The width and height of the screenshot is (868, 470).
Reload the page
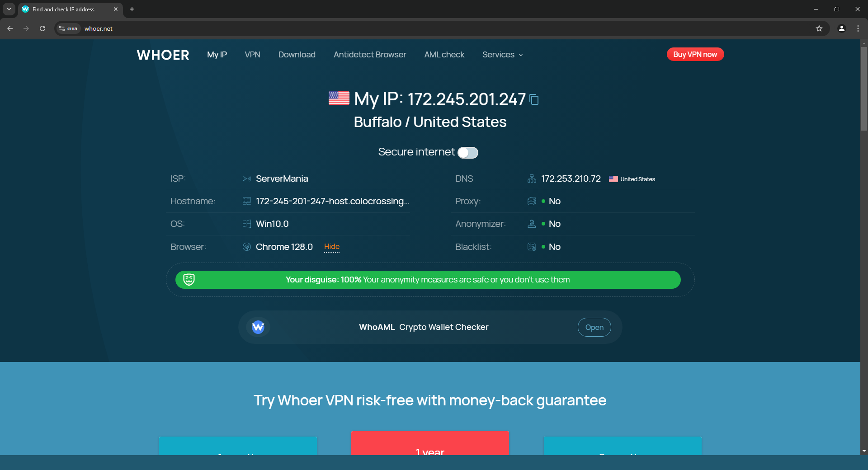[42, 28]
